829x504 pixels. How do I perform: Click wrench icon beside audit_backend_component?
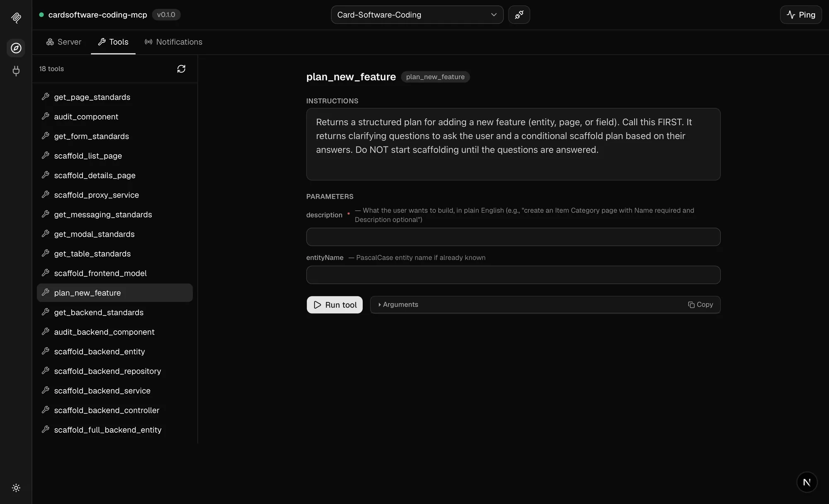46,332
